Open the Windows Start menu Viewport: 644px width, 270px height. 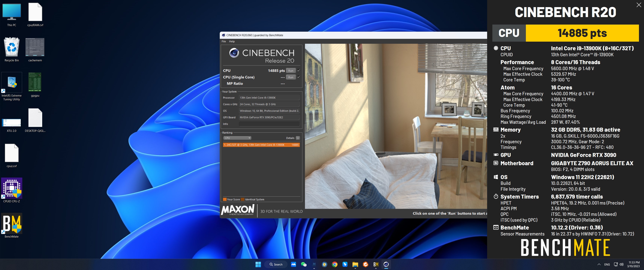pos(258,264)
